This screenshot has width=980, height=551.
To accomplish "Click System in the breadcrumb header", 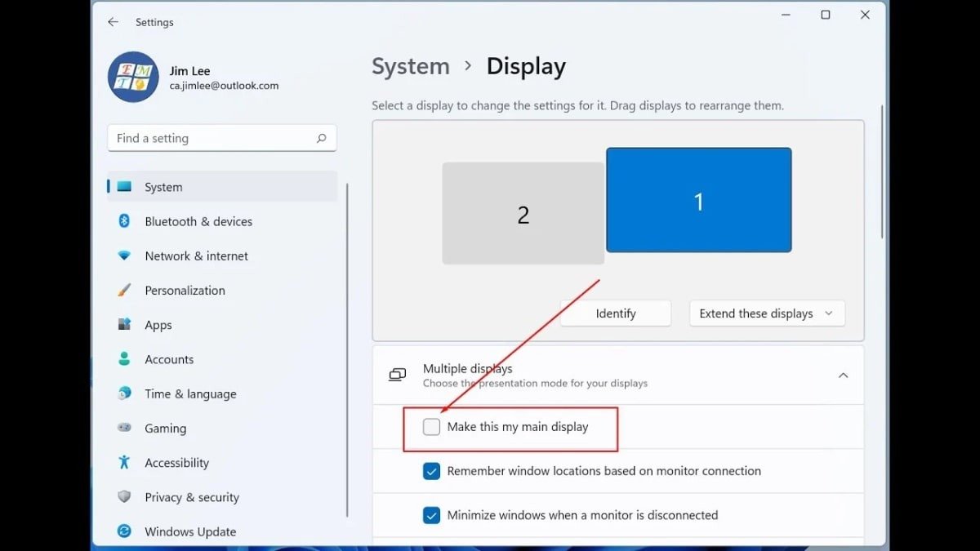I will click(411, 66).
